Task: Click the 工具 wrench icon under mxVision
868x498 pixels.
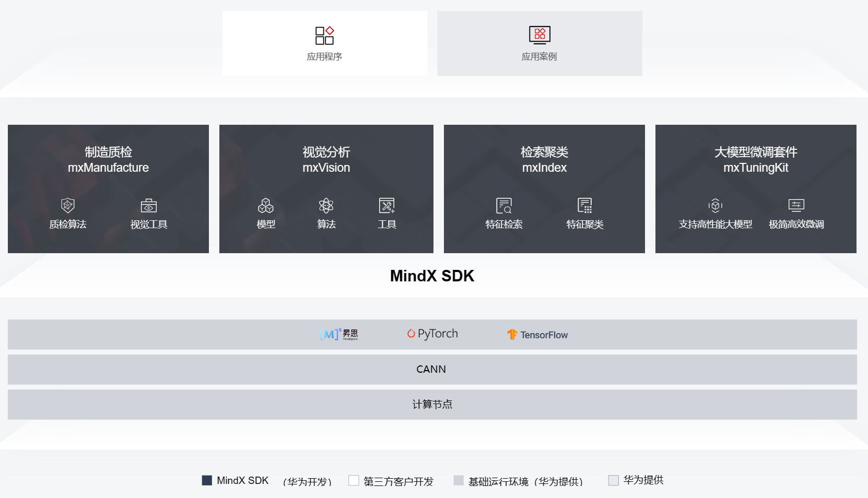Action: coord(387,205)
